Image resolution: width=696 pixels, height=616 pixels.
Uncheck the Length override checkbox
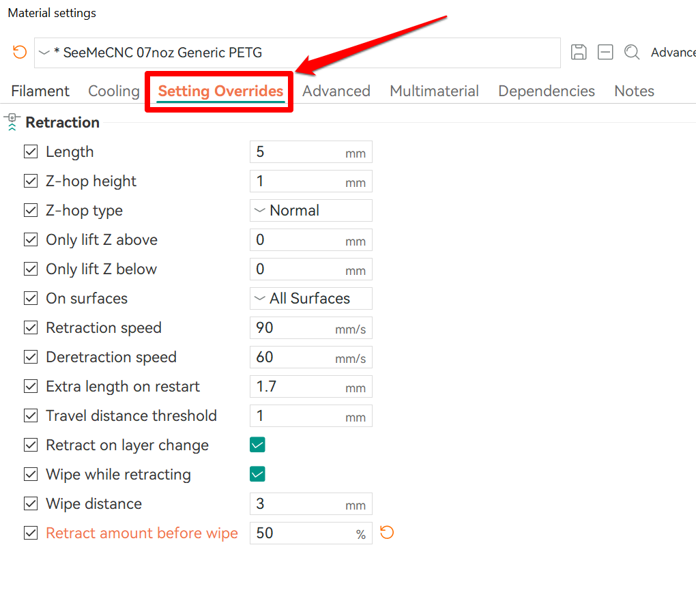point(31,152)
